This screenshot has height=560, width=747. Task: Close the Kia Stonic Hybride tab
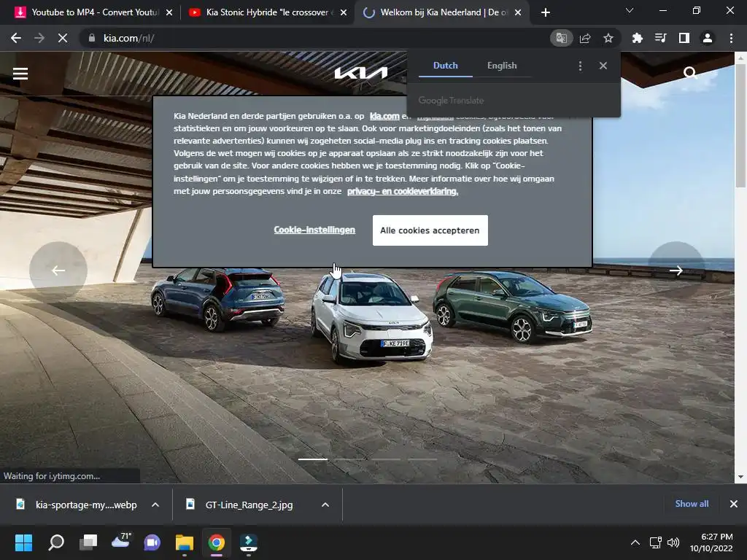(x=344, y=12)
